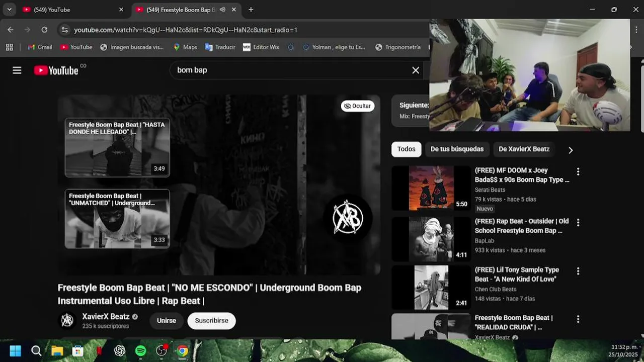Close the 'Freestyle Boom Bap' tab
The image size is (644, 362).
pos(235,10)
